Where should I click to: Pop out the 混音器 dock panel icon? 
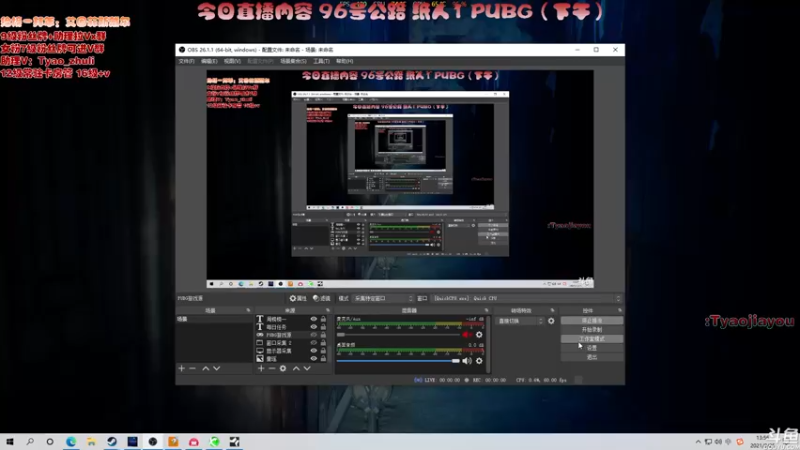tap(486, 310)
